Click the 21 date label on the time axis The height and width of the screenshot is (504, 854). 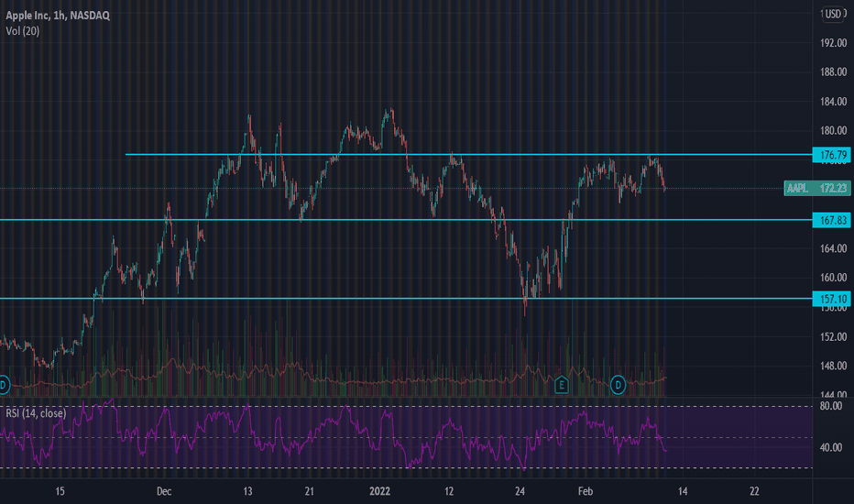tap(310, 491)
